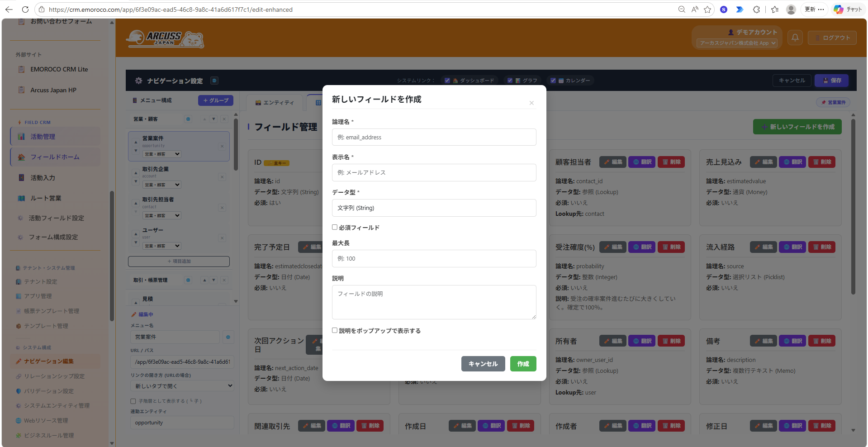The width and height of the screenshot is (868, 447).
Task: Toggle the グラフ system link checkbox
Action: pos(510,81)
